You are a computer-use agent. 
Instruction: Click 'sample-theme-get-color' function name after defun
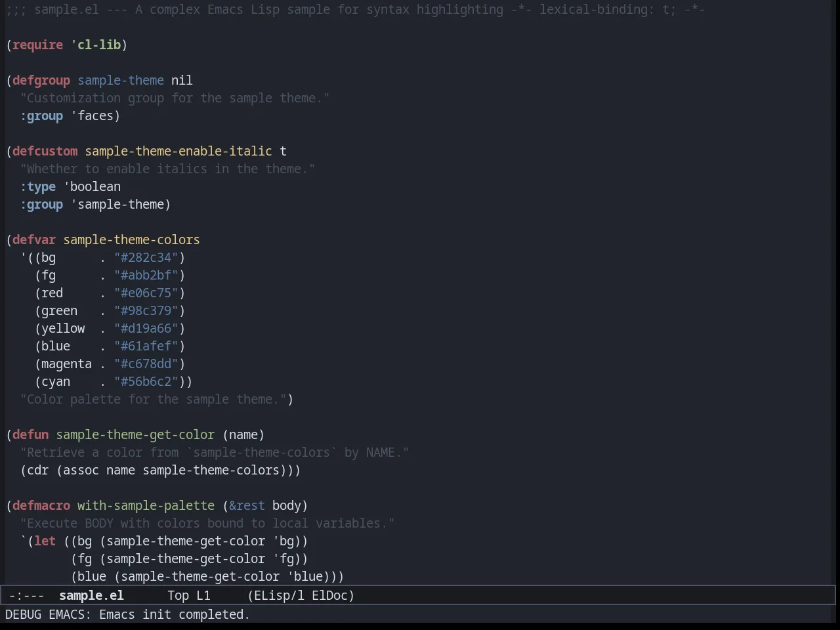pos(135,434)
